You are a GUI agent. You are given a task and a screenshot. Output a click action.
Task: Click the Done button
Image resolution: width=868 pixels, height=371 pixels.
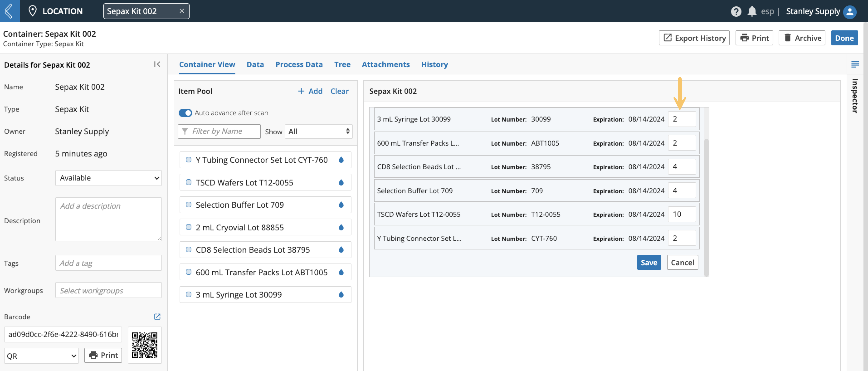point(844,38)
